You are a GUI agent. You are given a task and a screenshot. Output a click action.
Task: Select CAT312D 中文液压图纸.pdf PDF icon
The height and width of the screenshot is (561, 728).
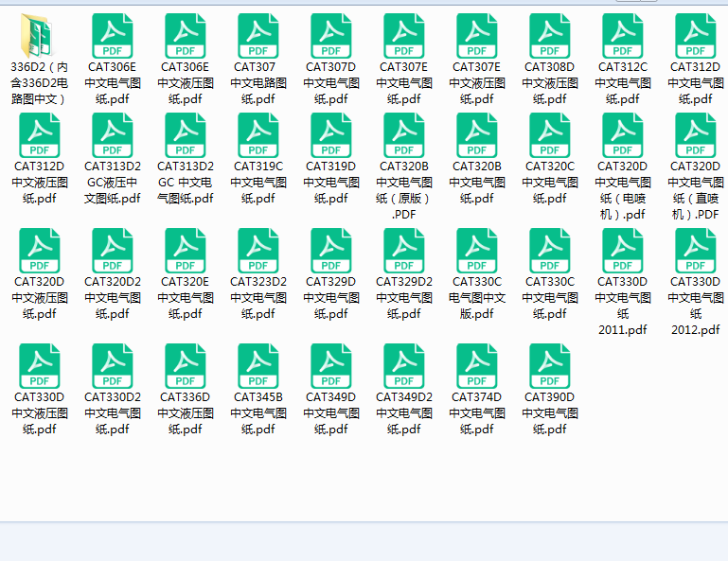(40, 135)
